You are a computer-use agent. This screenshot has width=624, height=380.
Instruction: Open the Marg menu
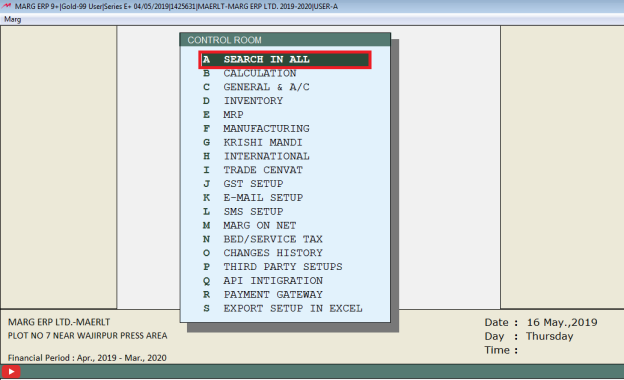click(x=12, y=19)
